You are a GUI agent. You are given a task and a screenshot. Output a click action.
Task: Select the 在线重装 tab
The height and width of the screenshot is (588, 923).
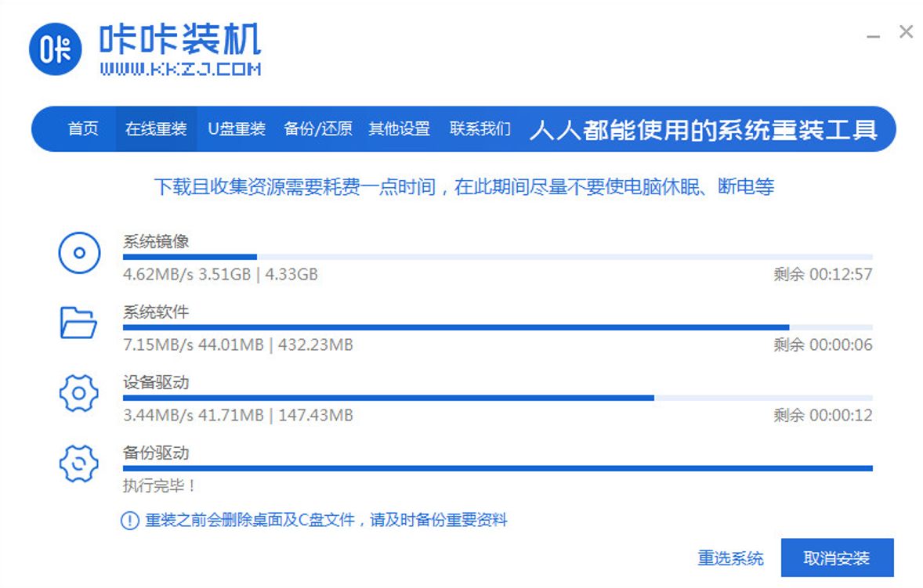click(x=157, y=129)
